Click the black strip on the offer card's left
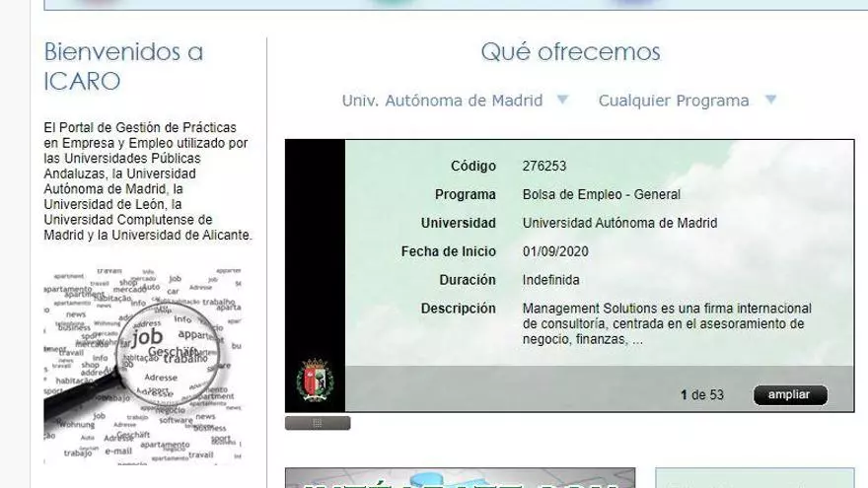 (x=315, y=246)
